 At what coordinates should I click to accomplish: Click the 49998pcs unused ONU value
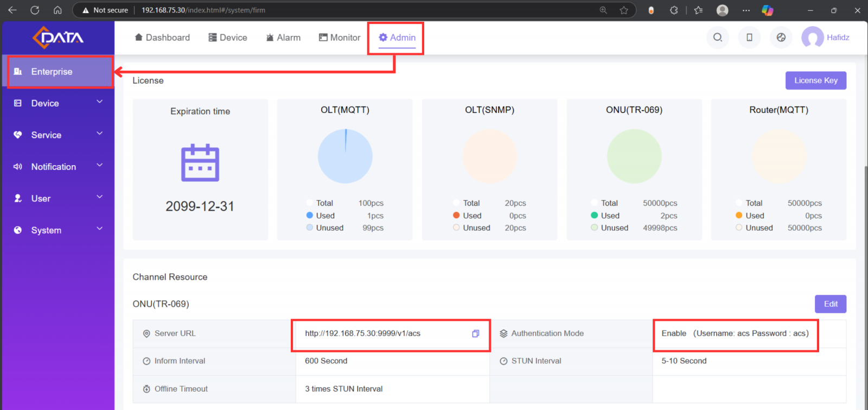click(660, 228)
